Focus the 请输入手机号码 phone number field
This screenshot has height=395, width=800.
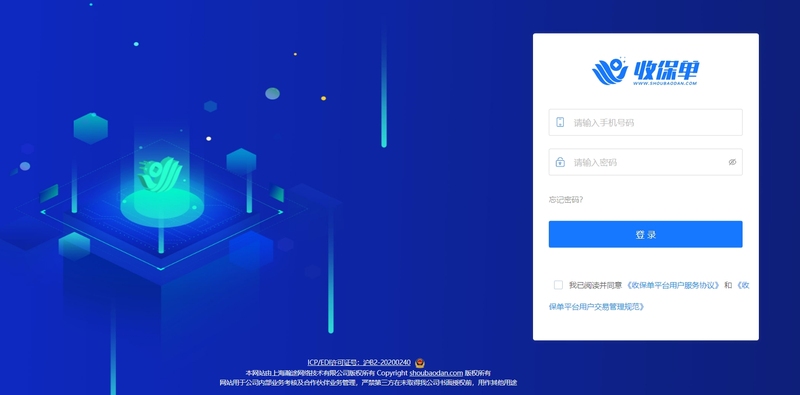point(645,122)
